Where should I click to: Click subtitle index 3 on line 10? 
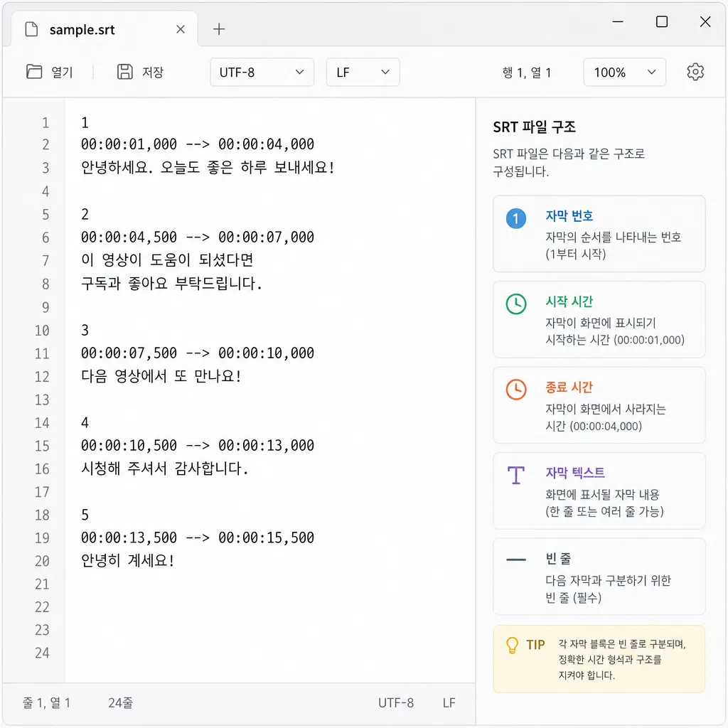[x=85, y=330]
